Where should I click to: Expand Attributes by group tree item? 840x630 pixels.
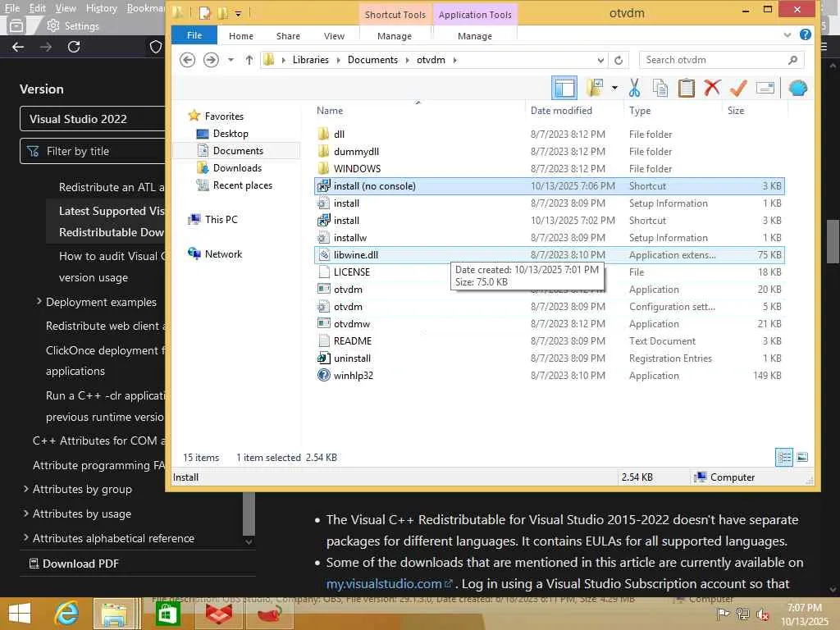25,489
